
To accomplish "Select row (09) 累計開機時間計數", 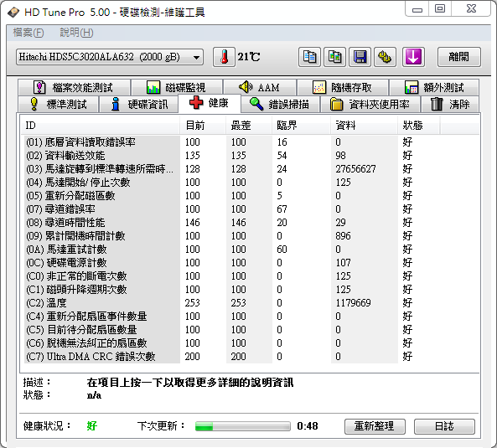I will click(x=251, y=236).
